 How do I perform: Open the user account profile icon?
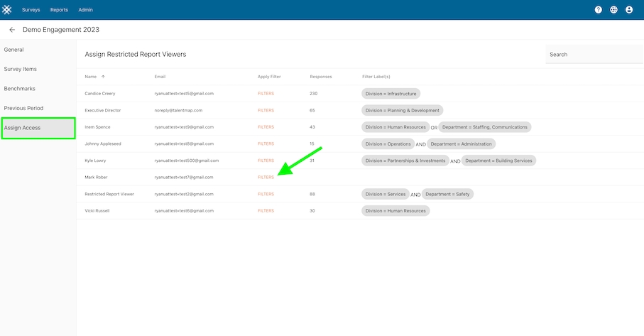coord(629,10)
